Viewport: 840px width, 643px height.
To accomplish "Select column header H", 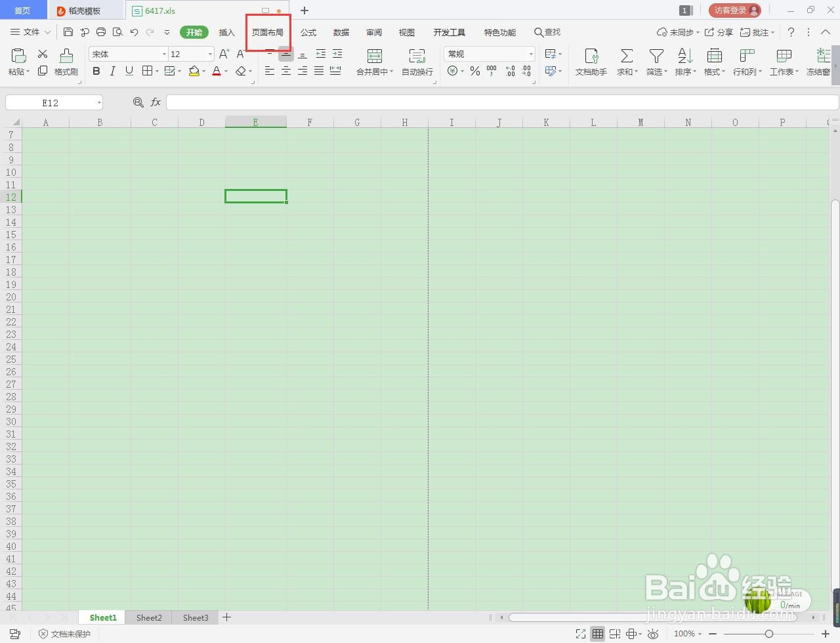I will [404, 123].
